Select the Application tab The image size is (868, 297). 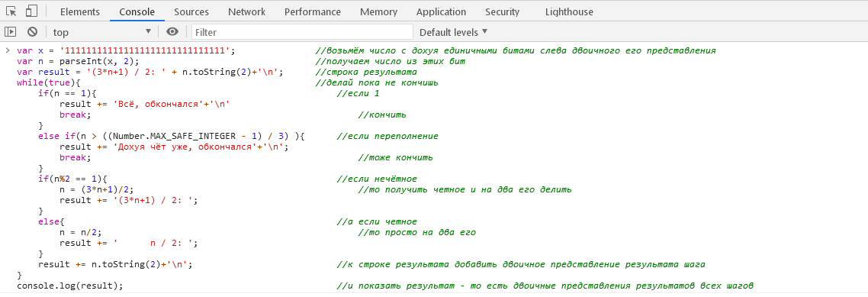441,11
